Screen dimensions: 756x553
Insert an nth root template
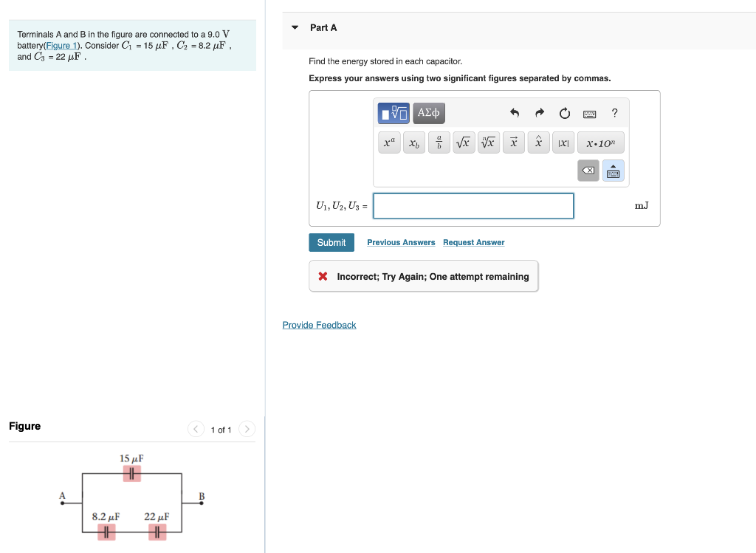488,142
